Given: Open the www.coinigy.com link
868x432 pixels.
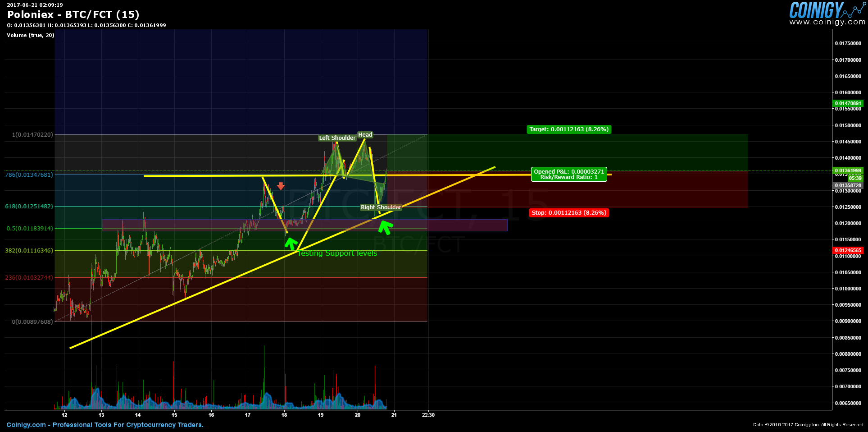Looking at the screenshot, I should 827,22.
